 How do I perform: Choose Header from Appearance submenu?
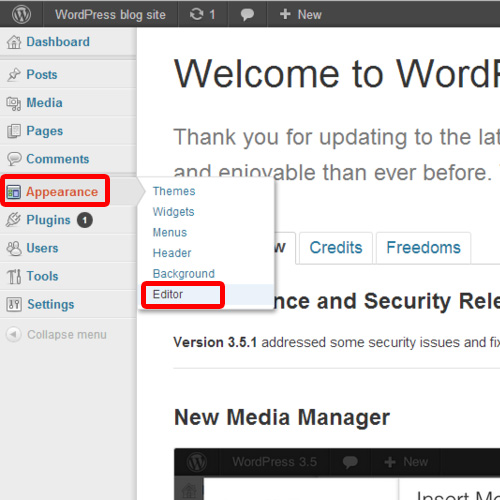pos(172,253)
